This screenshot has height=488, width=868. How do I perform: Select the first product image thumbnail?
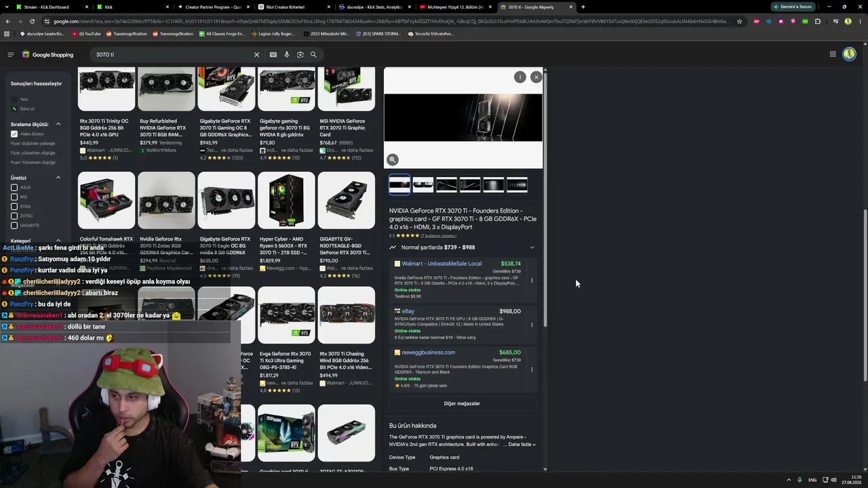pyautogui.click(x=399, y=184)
